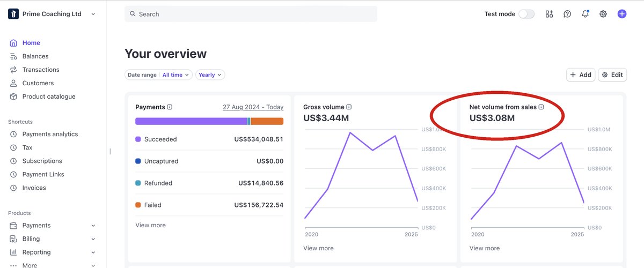Click the Invoices shortcut clock icon
This screenshot has height=268, width=644.
pyautogui.click(x=13, y=188)
